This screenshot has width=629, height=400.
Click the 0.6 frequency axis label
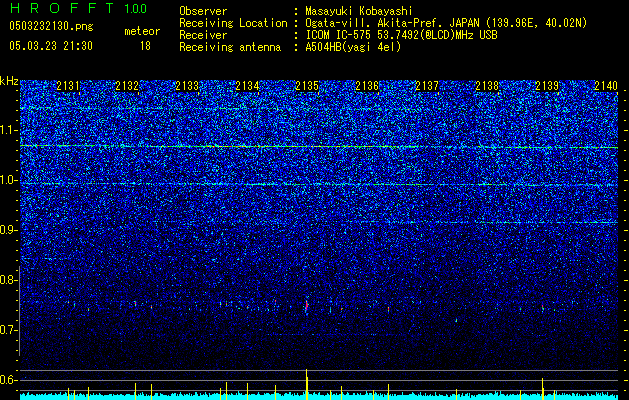[x=9, y=380]
